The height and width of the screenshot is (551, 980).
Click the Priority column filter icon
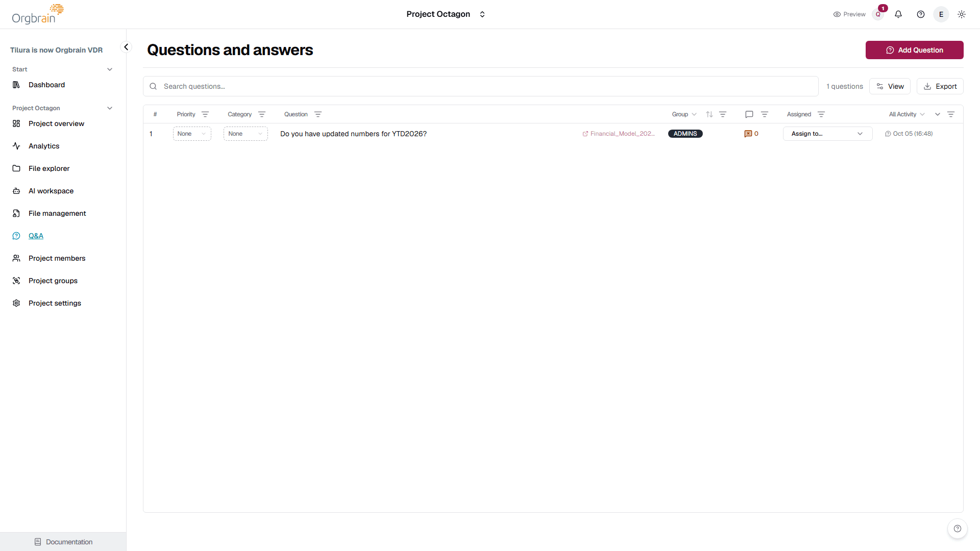[205, 114]
